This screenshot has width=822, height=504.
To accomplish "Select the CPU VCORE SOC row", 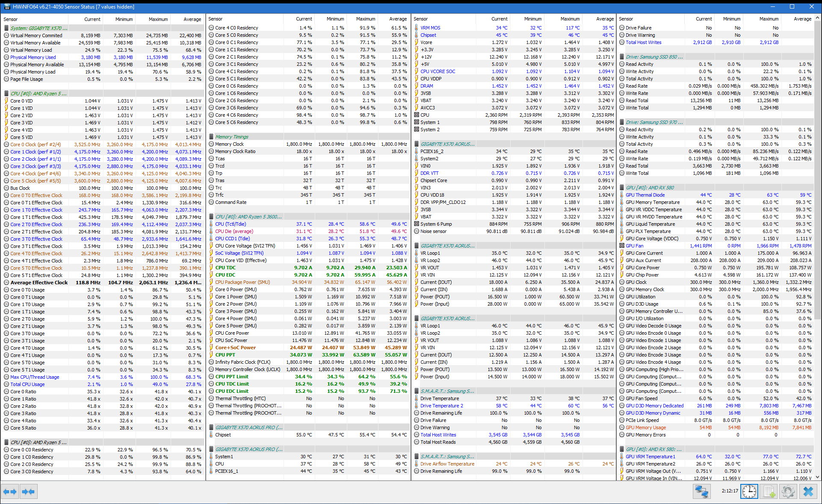I will click(514, 71).
